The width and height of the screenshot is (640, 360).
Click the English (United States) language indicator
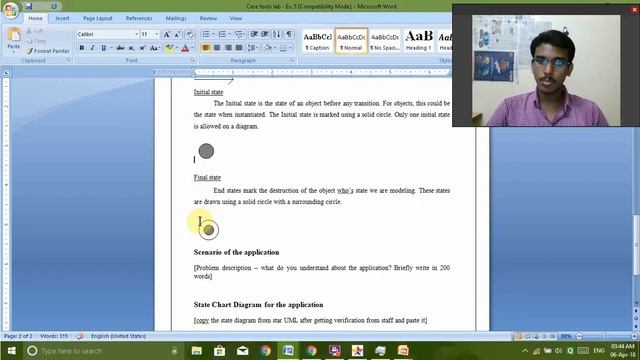(118, 336)
